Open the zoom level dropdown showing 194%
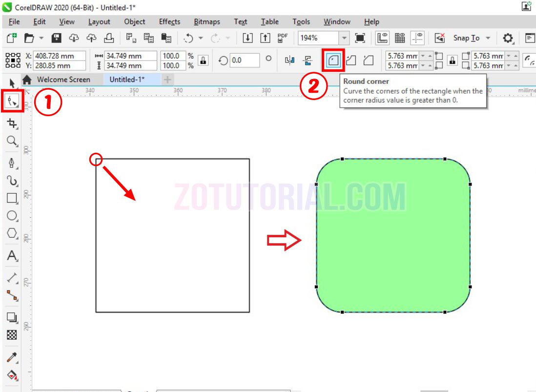This screenshot has height=392, width=536. tap(345, 38)
